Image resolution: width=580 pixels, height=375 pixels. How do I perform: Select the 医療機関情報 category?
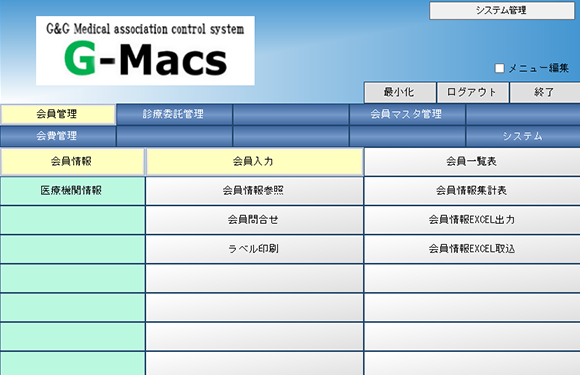(72, 191)
